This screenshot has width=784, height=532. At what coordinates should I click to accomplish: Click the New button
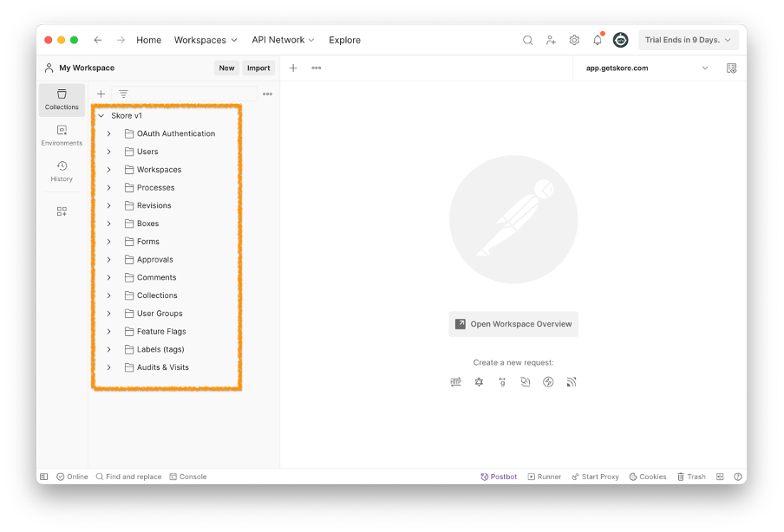pos(226,68)
